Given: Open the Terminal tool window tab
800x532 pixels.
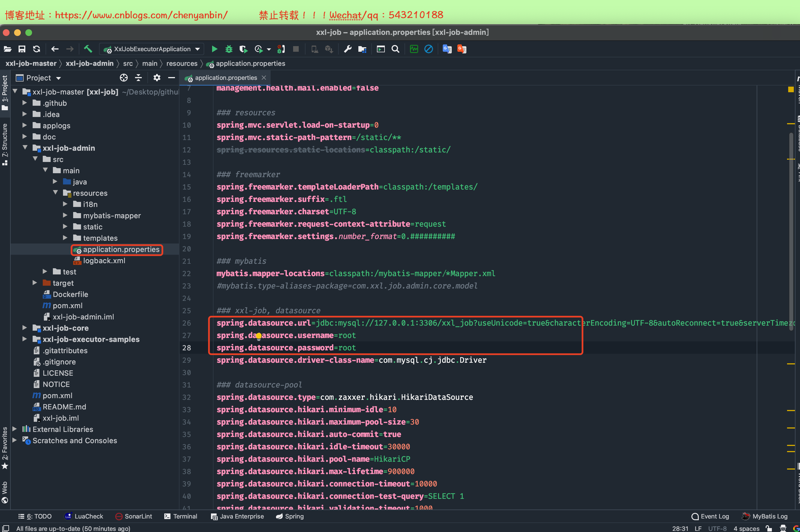Looking at the screenshot, I should (181, 516).
